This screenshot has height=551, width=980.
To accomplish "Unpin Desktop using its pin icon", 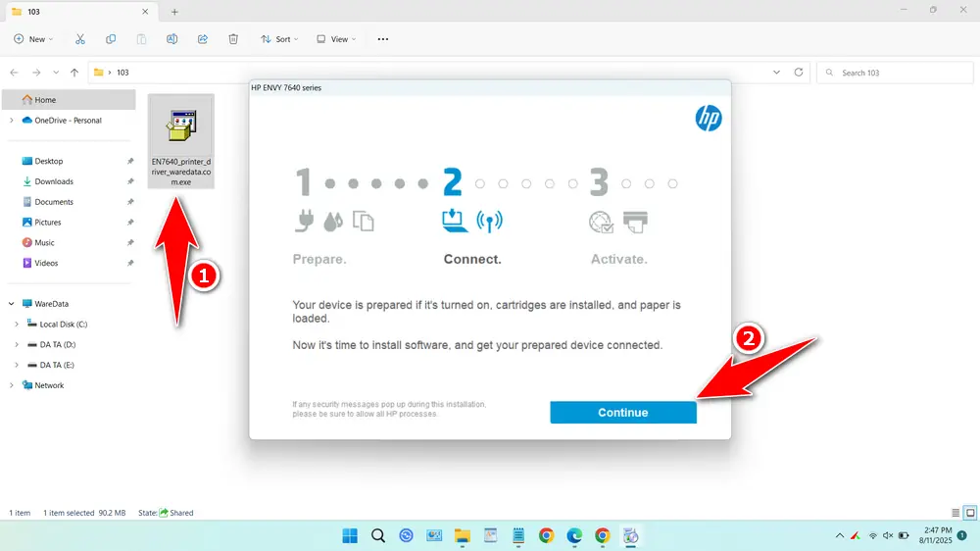I will [x=130, y=161].
